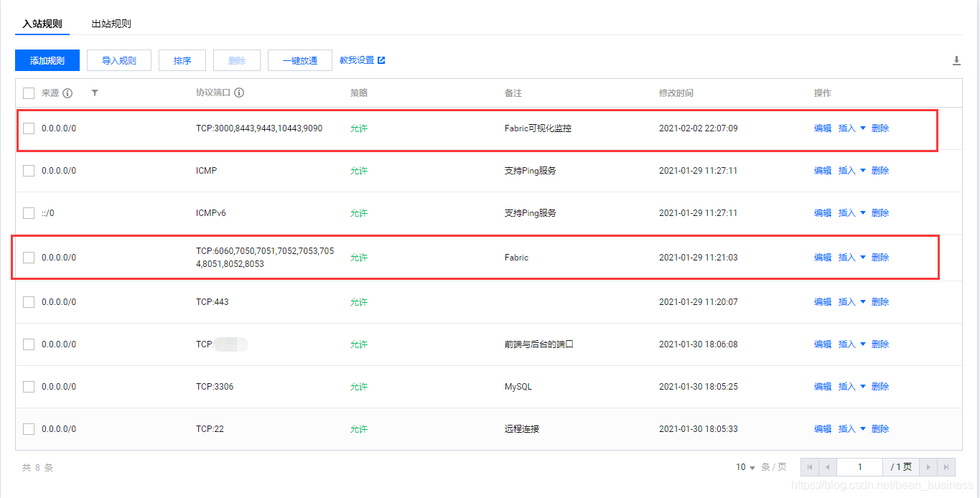Image resolution: width=980 pixels, height=498 pixels.
Task: Check the 前端与后台的端口 rule checkbox
Action: (x=29, y=344)
